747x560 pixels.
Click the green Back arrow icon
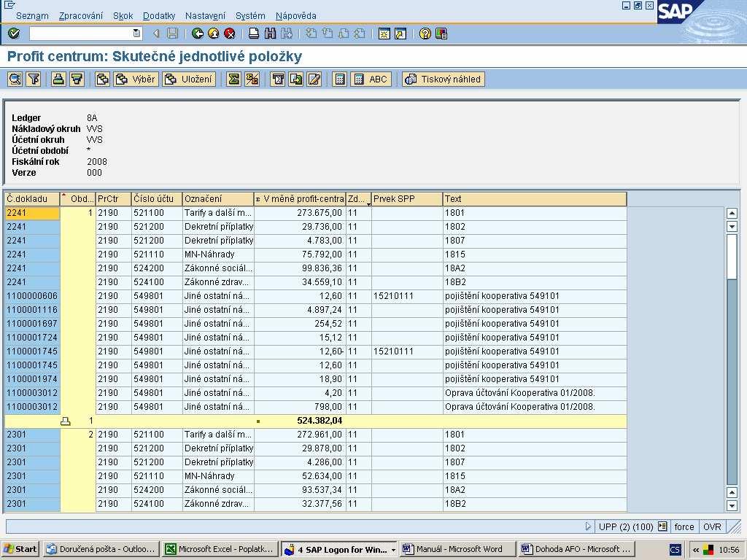[197, 34]
